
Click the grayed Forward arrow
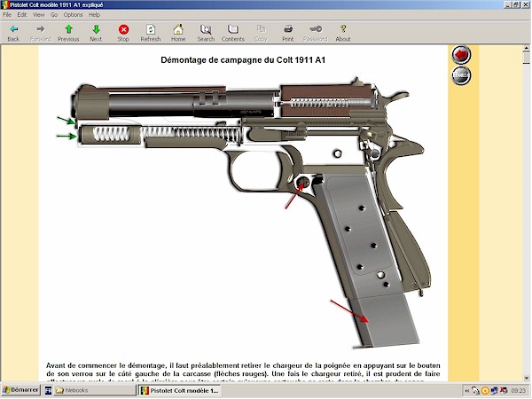pos(41,33)
